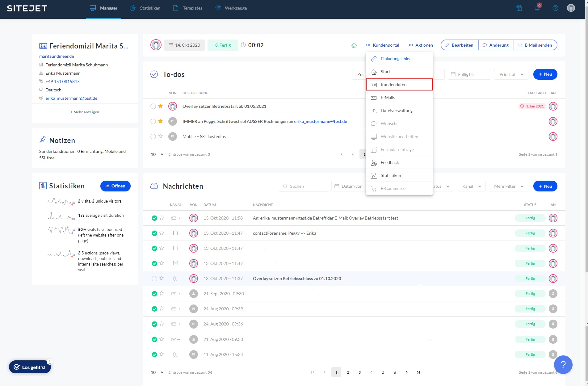Click the email channel icon of 24. Aug 2020 - 09:39
The width and height of the screenshot is (588, 386).
coord(176,309)
